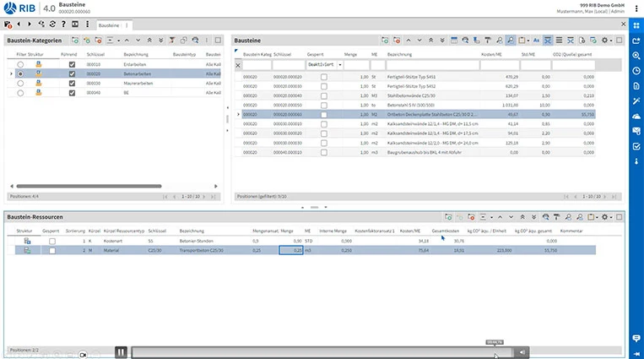Image resolution: width=644 pixels, height=359 pixels.
Task: Sort by Gesamtkosten column in resources
Action: pyautogui.click(x=445, y=231)
